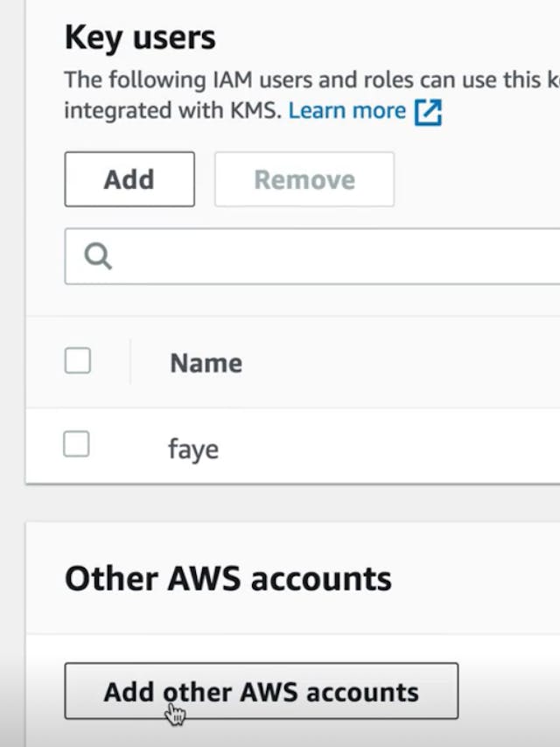Click the Key users section heading
Screen dimensions: 560x747
click(x=140, y=37)
